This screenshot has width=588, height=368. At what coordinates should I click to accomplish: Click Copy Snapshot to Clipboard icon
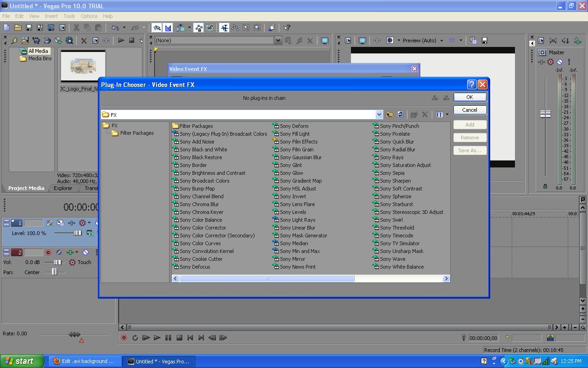[x=473, y=40]
